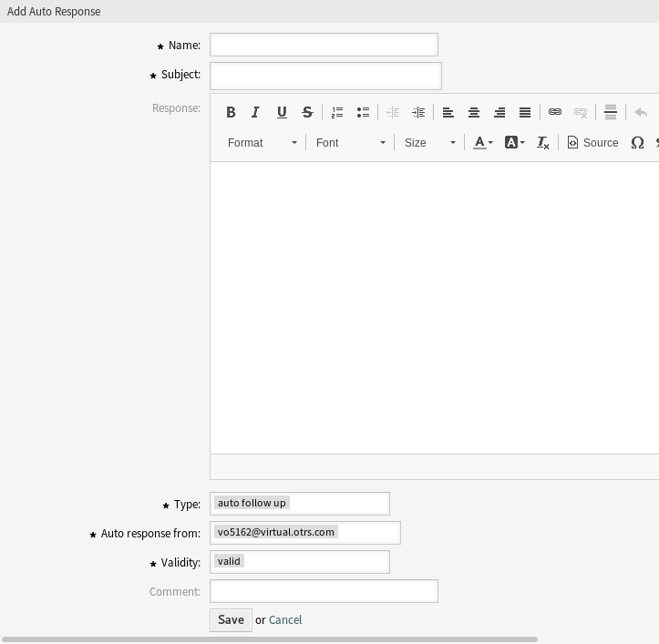Screen dimensions: 659x644
Task: Insert a numbered list
Action: [x=337, y=112]
